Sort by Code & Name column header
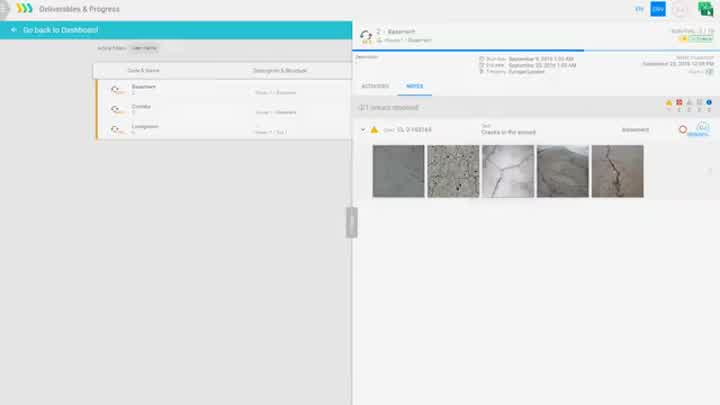720x405 pixels. tap(143, 71)
